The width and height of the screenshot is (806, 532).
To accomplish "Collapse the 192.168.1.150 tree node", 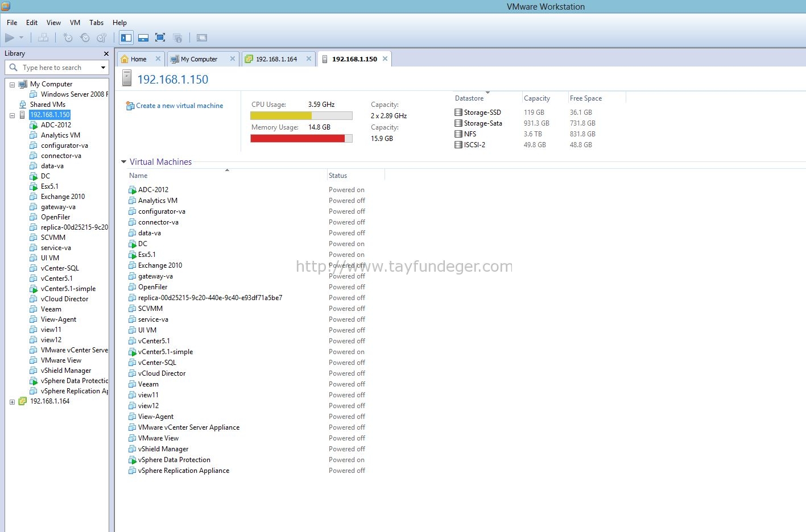I will pos(12,115).
